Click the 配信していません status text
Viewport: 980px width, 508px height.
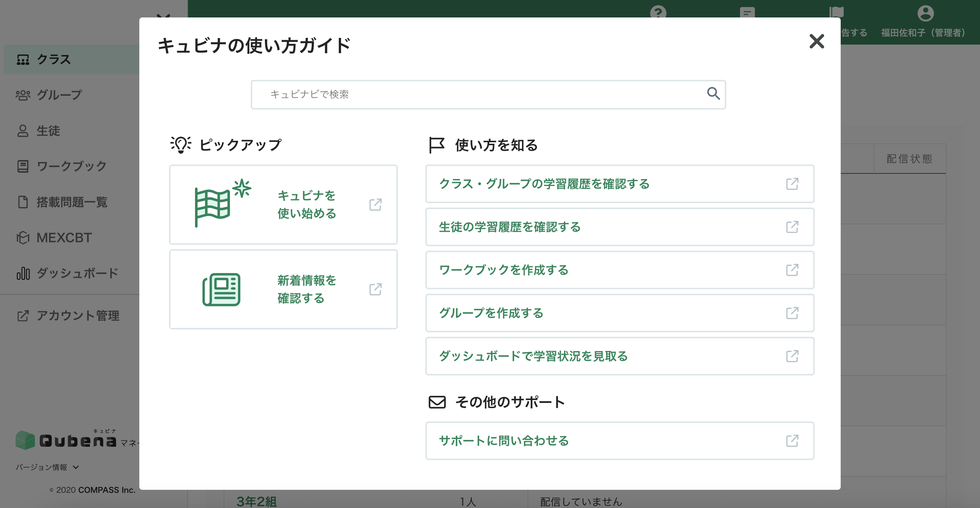581,502
